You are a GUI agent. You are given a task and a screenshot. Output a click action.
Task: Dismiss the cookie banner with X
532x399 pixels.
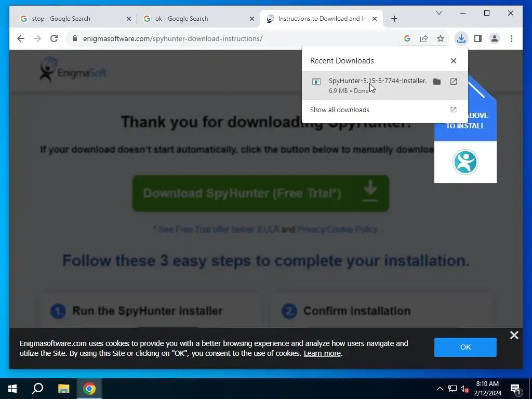pyautogui.click(x=514, y=335)
